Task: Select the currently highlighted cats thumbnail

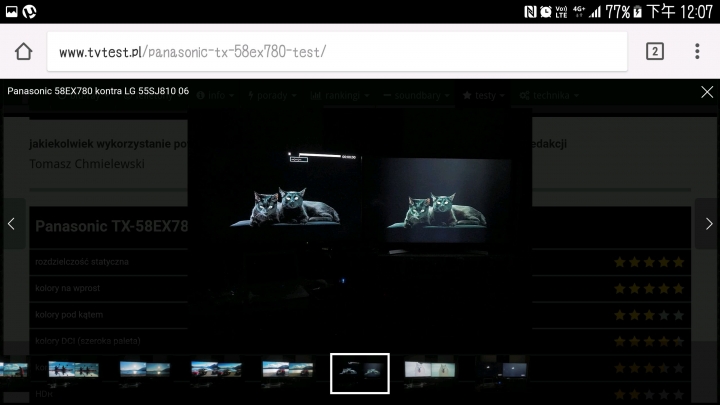Action: tap(360, 373)
